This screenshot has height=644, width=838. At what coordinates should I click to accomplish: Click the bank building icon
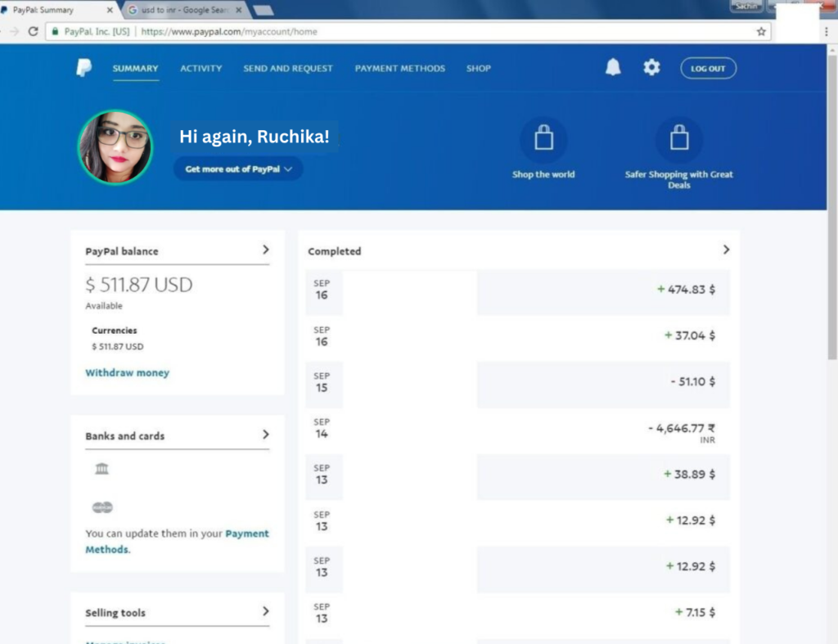[x=101, y=469]
